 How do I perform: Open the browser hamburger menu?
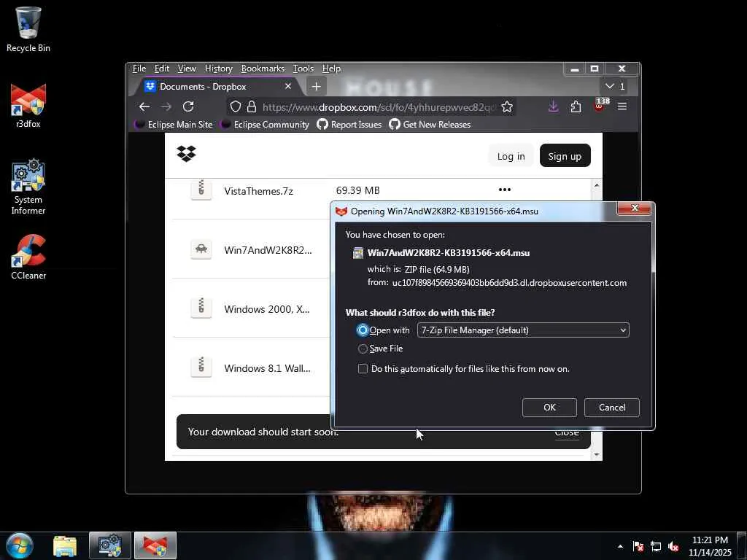point(622,106)
